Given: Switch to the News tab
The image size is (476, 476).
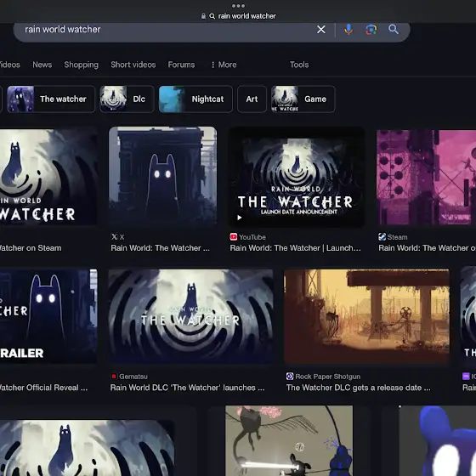Looking at the screenshot, I should [42, 65].
